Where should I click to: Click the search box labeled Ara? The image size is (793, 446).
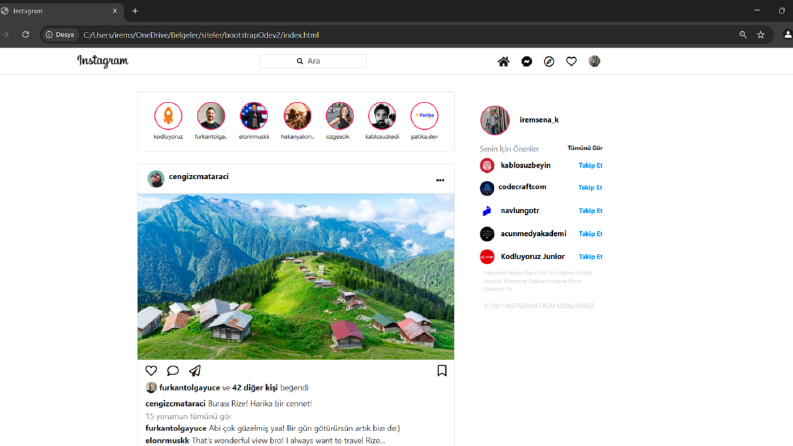click(313, 61)
